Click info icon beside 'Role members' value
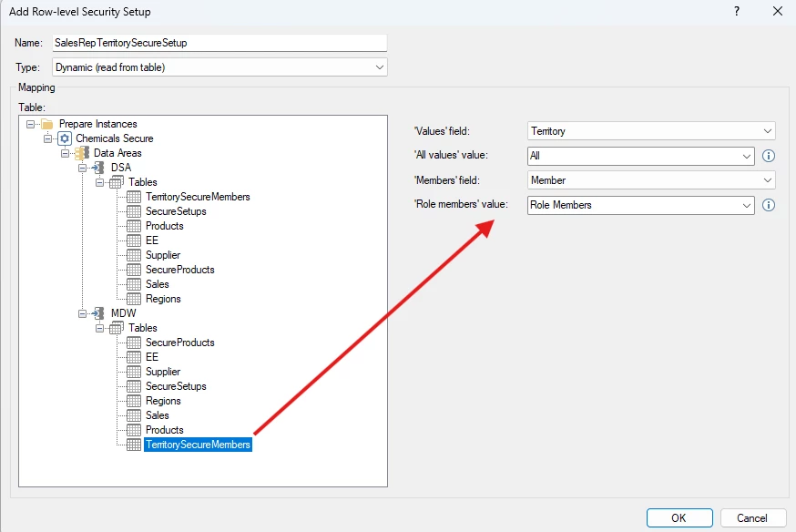This screenshot has width=796, height=532. pyautogui.click(x=769, y=205)
